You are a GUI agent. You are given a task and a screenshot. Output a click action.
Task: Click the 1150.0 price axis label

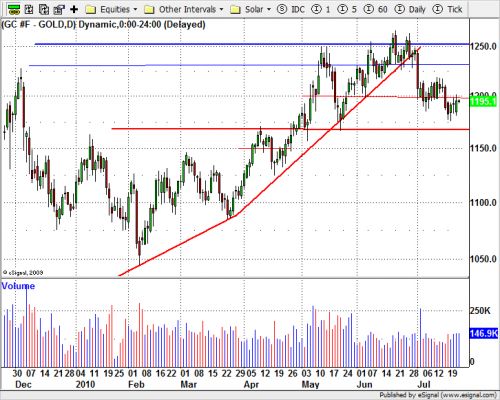(483, 148)
